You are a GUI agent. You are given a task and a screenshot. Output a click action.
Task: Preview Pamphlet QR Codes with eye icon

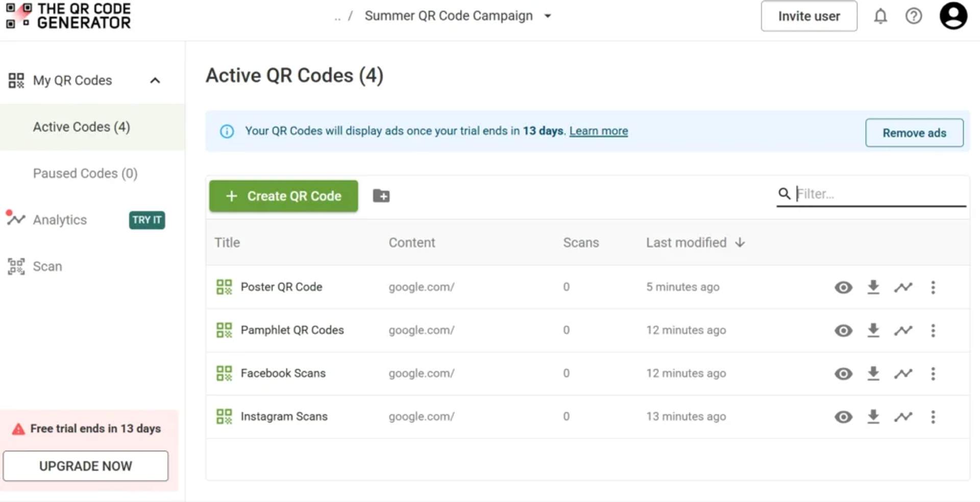pyautogui.click(x=843, y=330)
